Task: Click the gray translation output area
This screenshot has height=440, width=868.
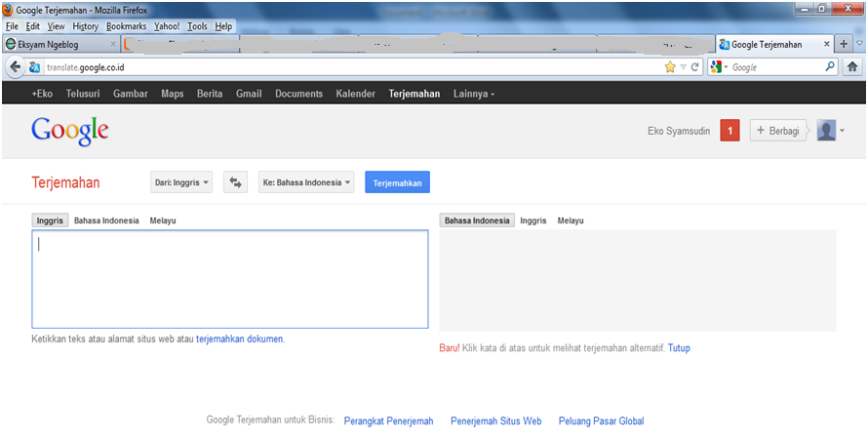Action: pyautogui.click(x=637, y=281)
